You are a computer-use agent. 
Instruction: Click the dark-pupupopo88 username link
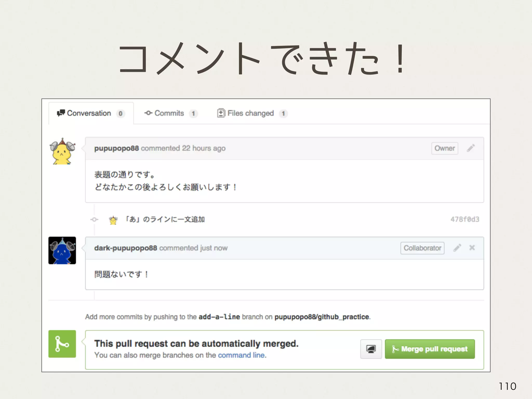tap(125, 248)
